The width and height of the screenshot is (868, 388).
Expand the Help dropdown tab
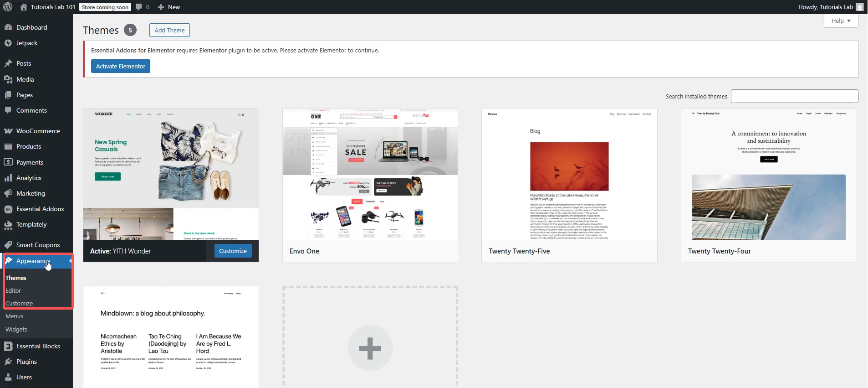point(841,21)
